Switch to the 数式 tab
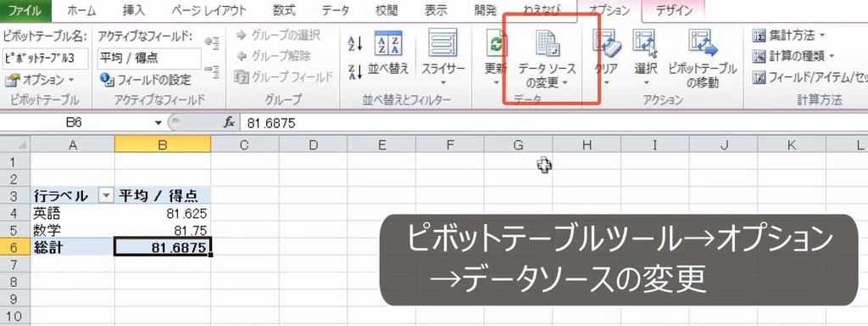Screen dimensions: 868x326 click(x=285, y=10)
